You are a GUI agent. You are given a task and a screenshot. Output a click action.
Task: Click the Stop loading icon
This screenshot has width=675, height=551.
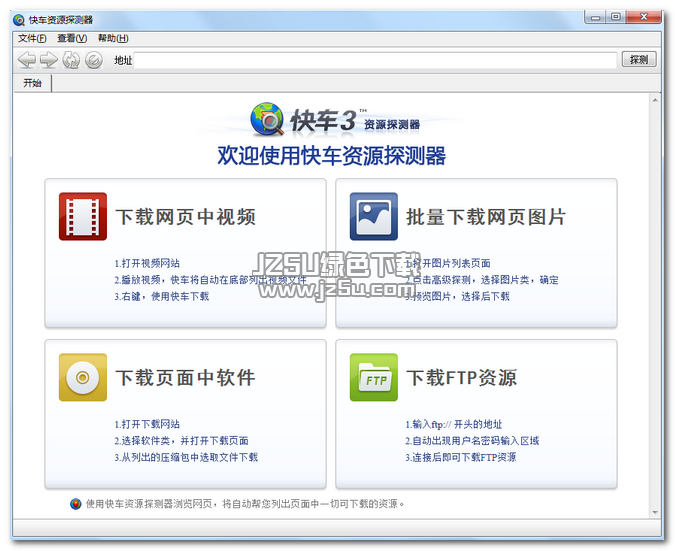[x=93, y=60]
